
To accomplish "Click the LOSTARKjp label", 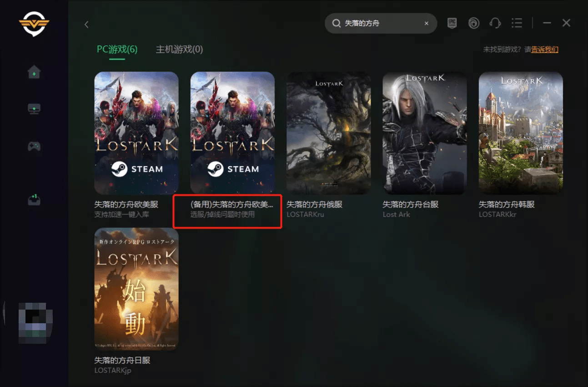I will (113, 370).
